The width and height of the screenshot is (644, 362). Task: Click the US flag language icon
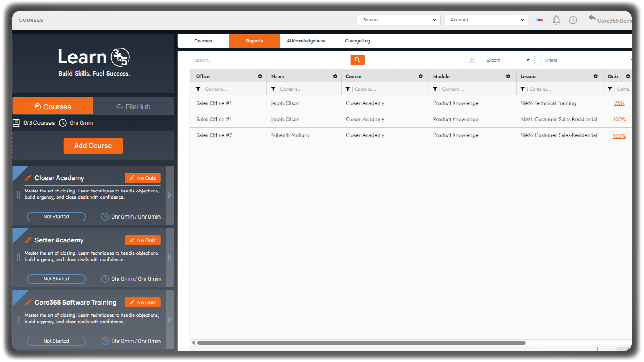click(x=540, y=20)
